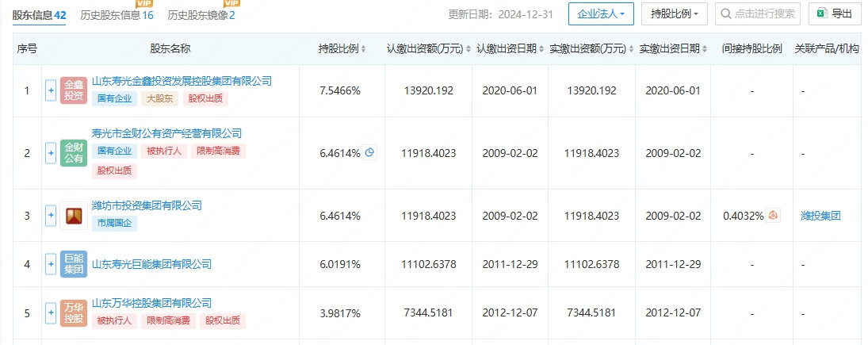Click the 金财公有 company logo

[x=74, y=153]
